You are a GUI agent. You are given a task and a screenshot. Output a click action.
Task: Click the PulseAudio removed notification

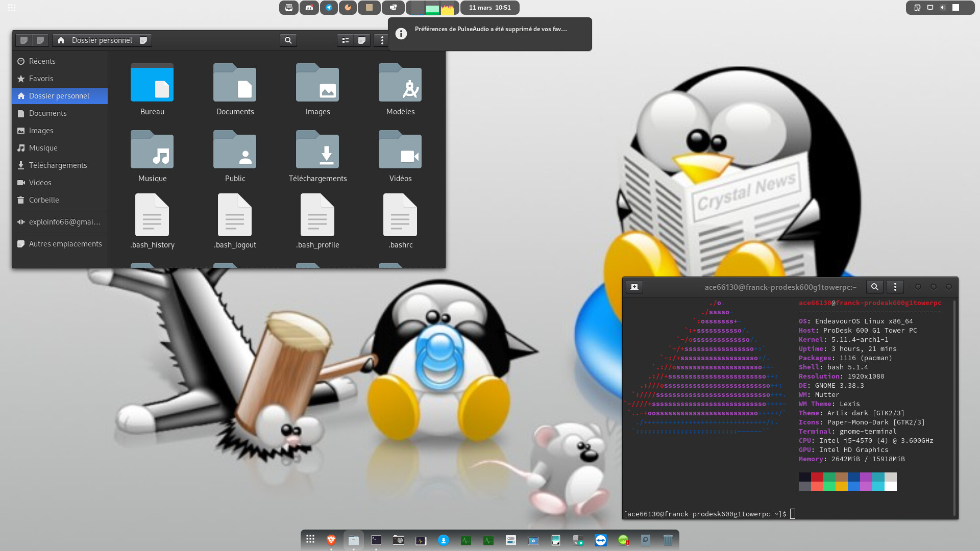(x=490, y=34)
